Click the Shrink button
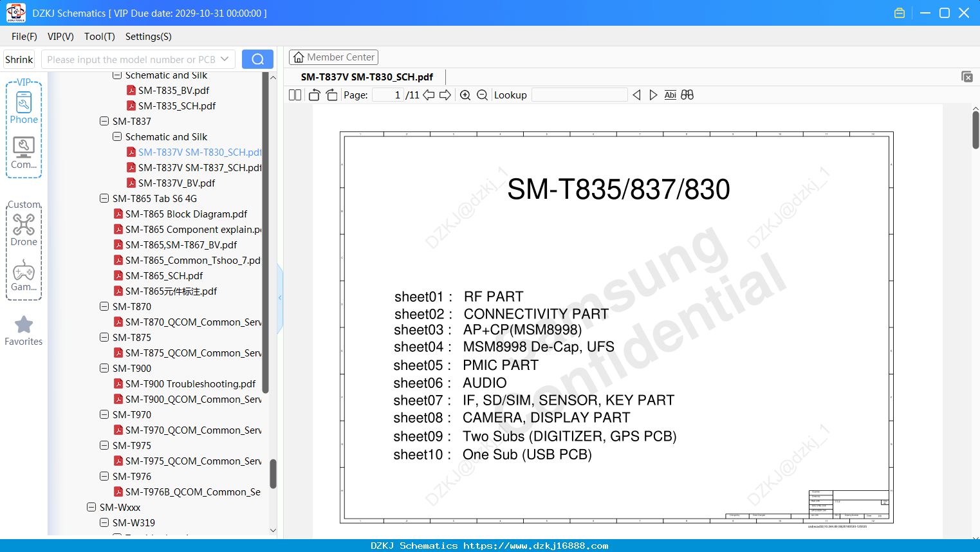980x552 pixels. pyautogui.click(x=19, y=59)
